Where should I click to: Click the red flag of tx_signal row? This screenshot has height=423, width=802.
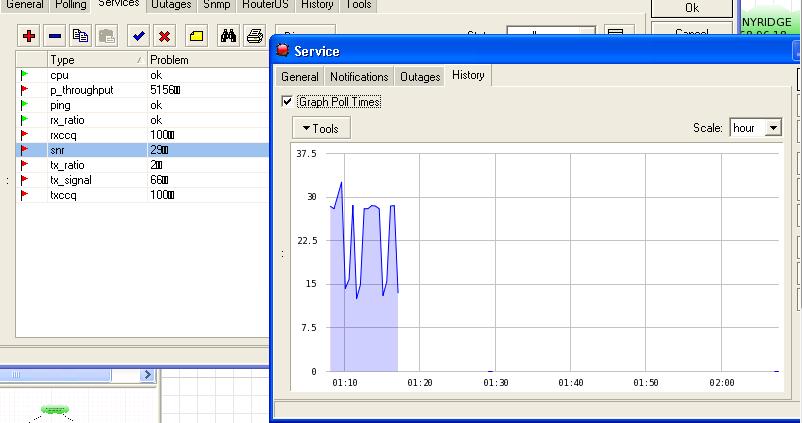[24, 180]
